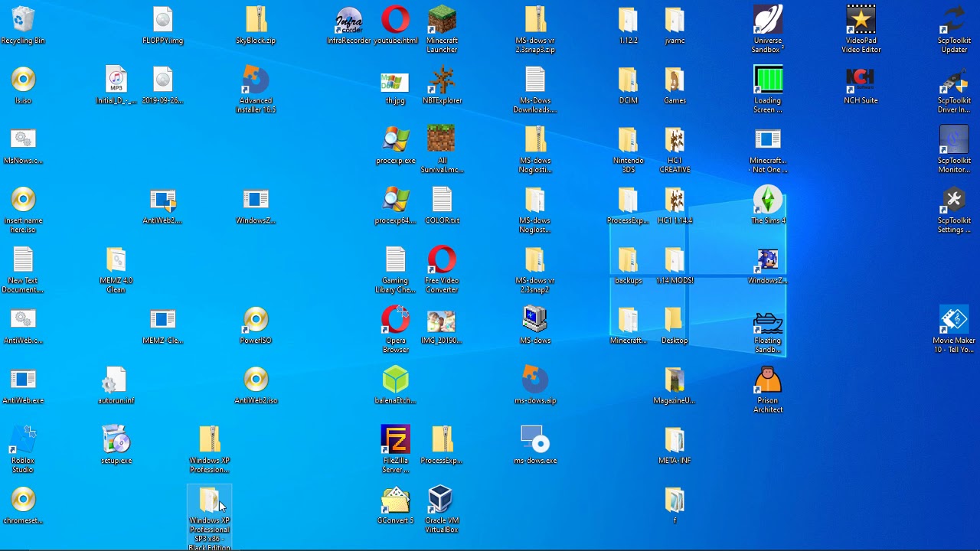Screen dimensions: 980x551
Task: Open the Minecraft Launcher icon
Action: click(442, 19)
